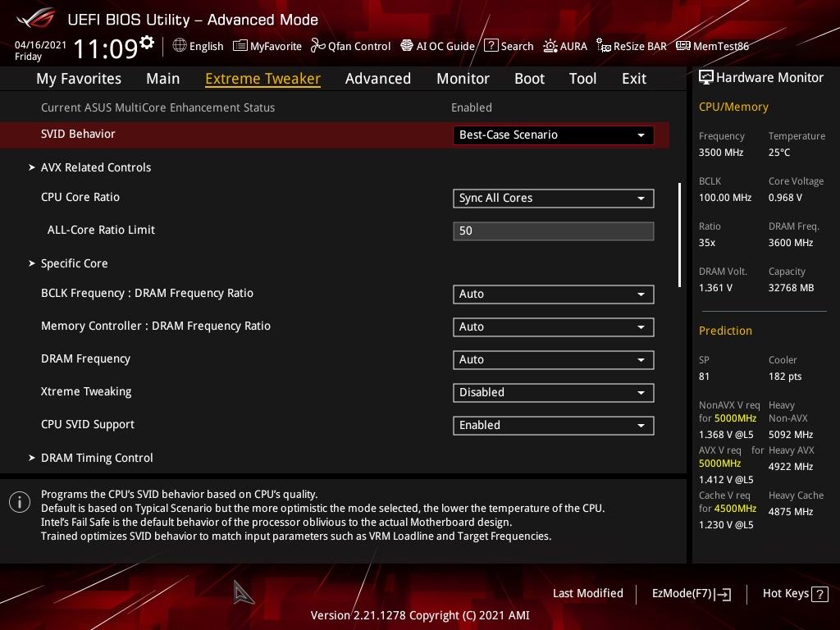The height and width of the screenshot is (630, 840).
Task: Click the 11:09 clock display
Action: [106, 49]
